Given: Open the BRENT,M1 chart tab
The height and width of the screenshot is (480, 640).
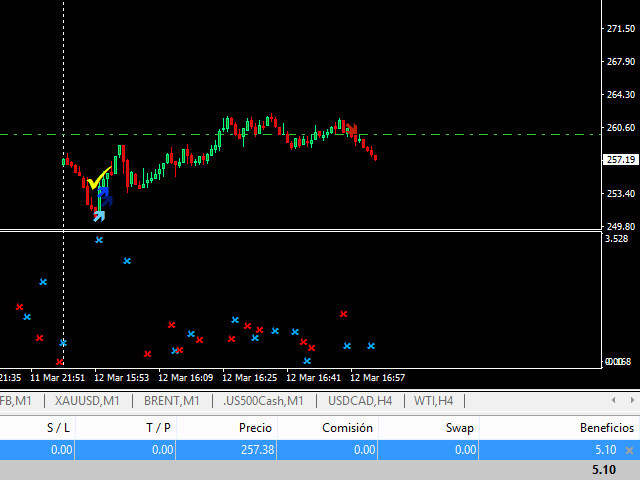Looking at the screenshot, I should pyautogui.click(x=171, y=401).
